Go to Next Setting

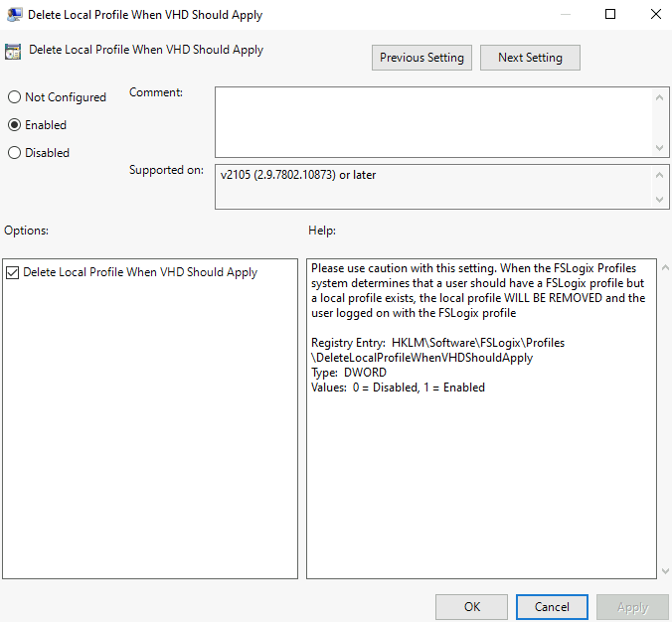(x=530, y=58)
